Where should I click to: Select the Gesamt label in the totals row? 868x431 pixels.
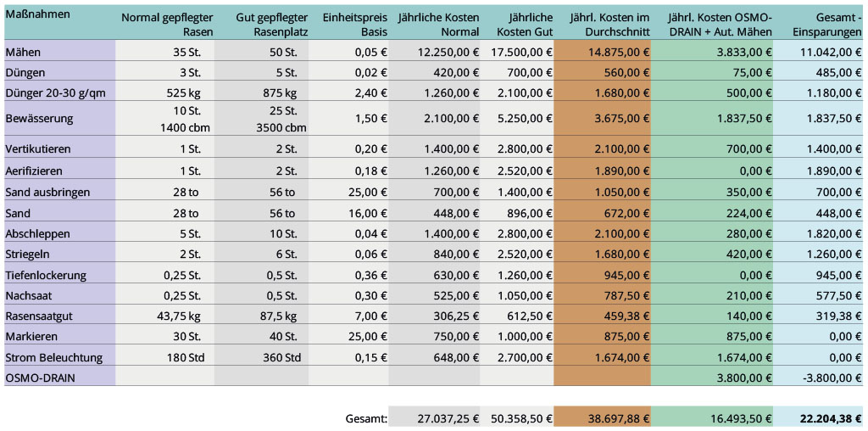[x=366, y=417]
